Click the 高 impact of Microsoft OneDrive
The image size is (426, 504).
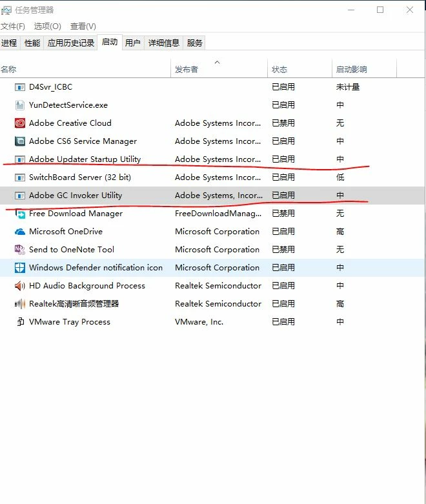click(x=340, y=232)
